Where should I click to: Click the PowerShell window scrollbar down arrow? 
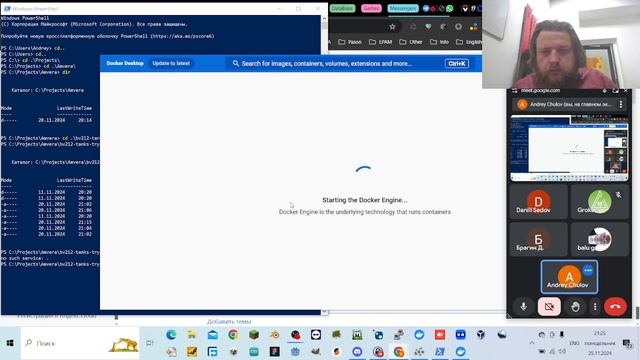pos(324,312)
